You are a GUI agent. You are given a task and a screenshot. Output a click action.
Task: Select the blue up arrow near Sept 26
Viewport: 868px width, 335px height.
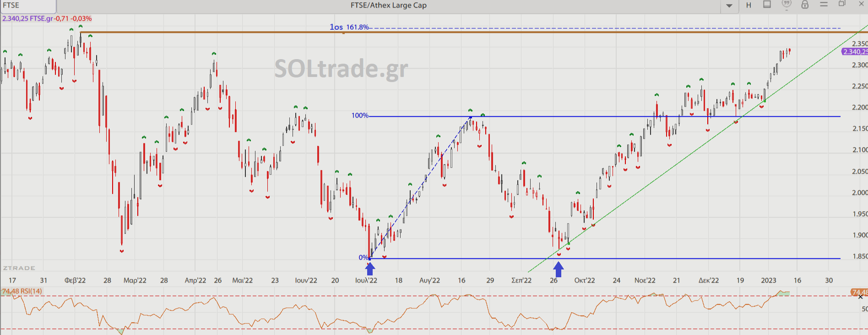click(558, 269)
